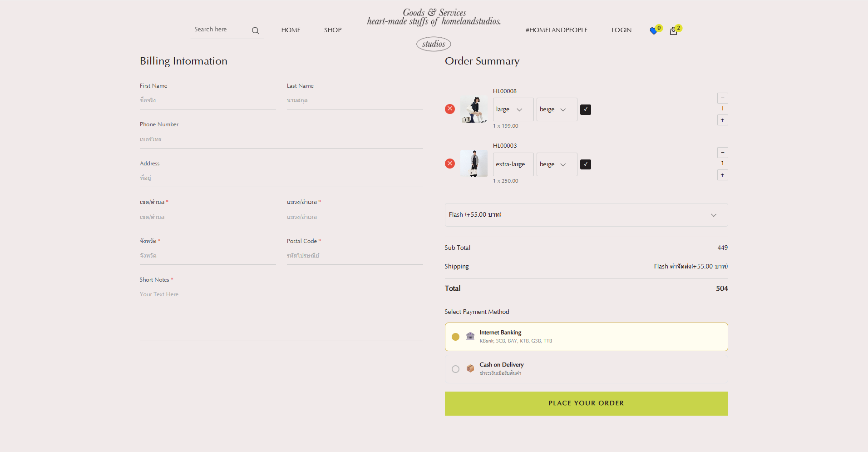Click the Search here field
This screenshot has height=452, width=868.
(x=220, y=30)
